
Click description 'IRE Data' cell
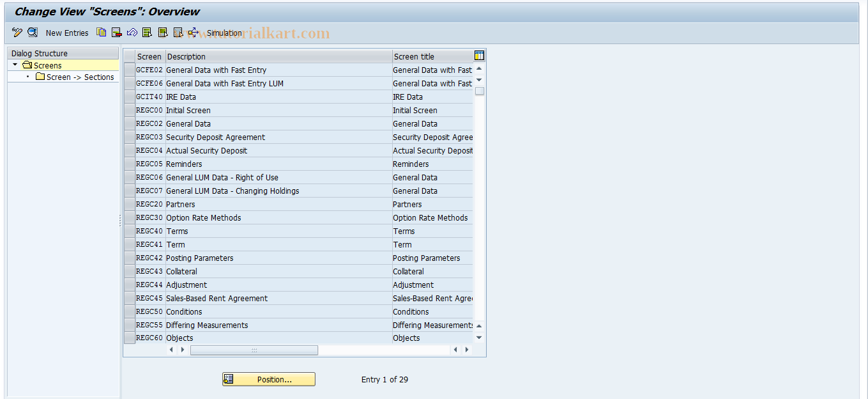pos(279,97)
